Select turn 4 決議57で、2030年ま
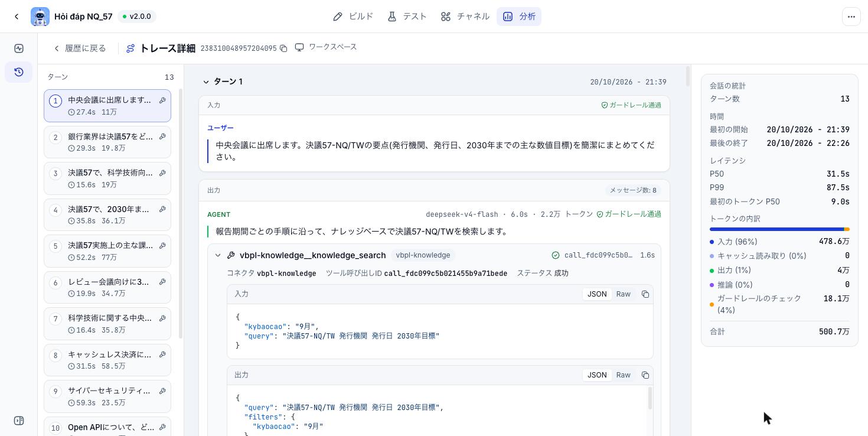This screenshot has width=868, height=436. tap(107, 215)
